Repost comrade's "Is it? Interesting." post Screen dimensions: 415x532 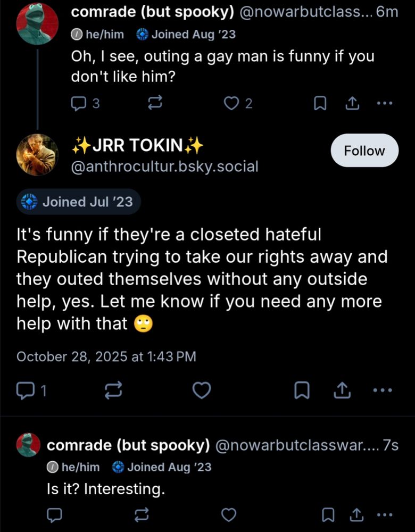(141, 515)
